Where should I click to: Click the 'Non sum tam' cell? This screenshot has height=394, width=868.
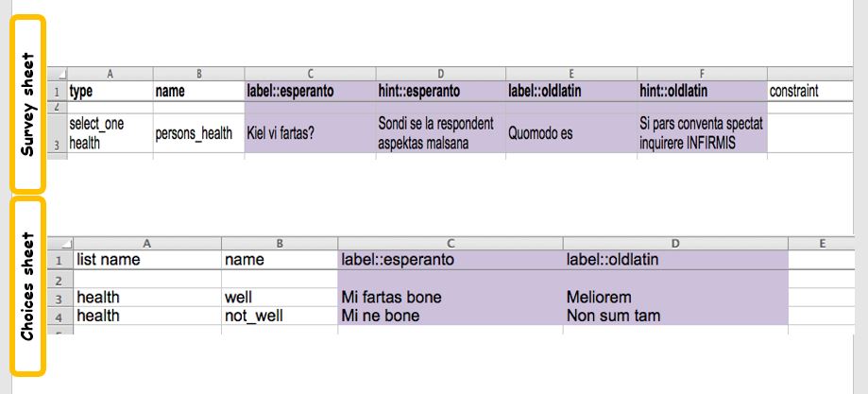(x=674, y=316)
